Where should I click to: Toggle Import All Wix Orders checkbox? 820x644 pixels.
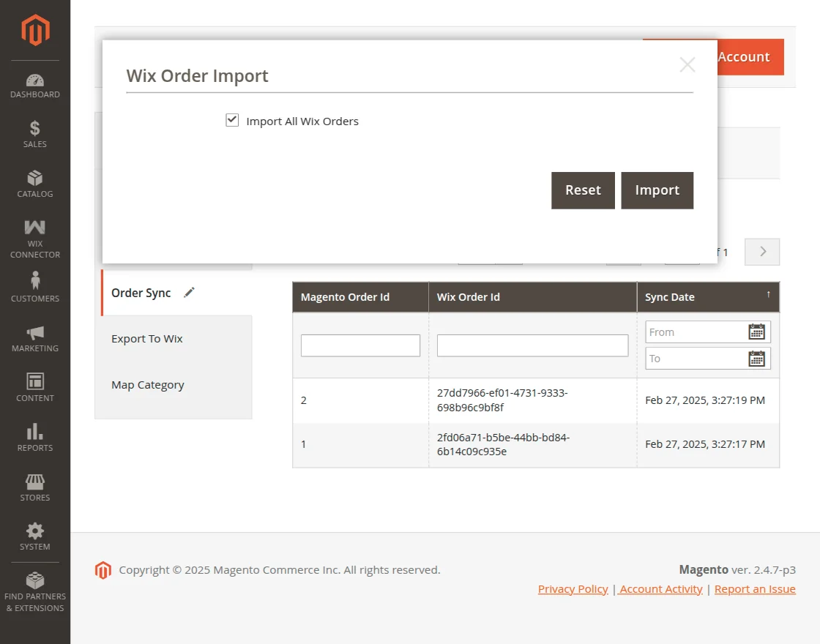[232, 120]
